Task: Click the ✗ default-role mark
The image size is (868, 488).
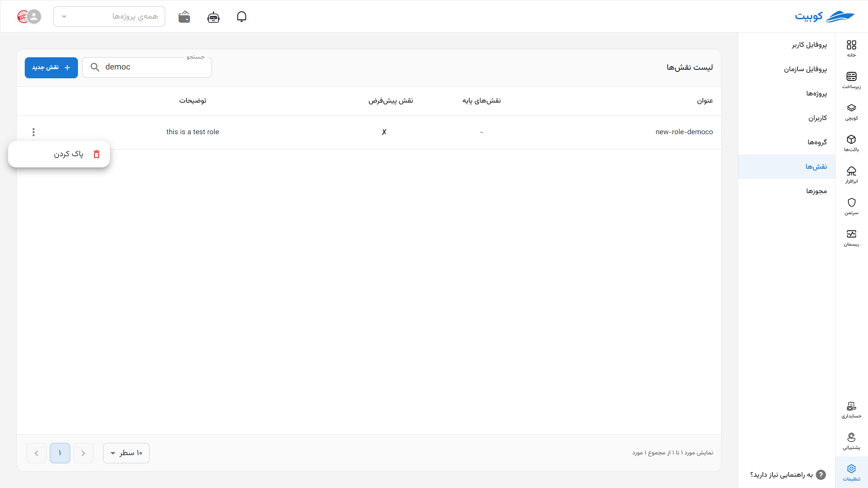Action: pyautogui.click(x=384, y=132)
